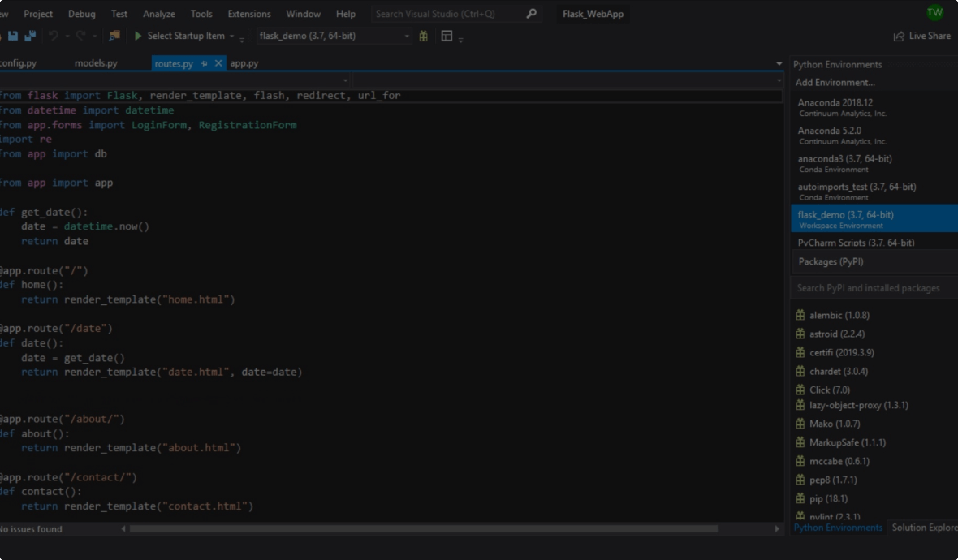Open the TW account avatar
This screenshot has width=958, height=560.
934,12
